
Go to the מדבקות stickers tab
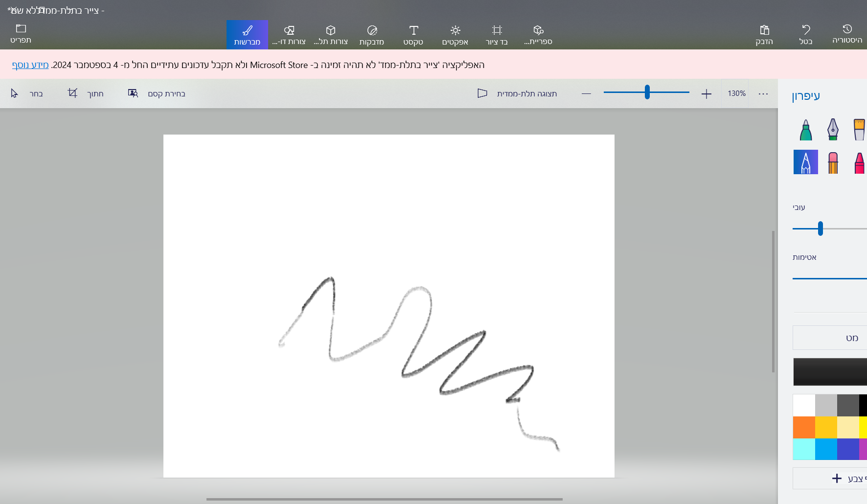372,35
